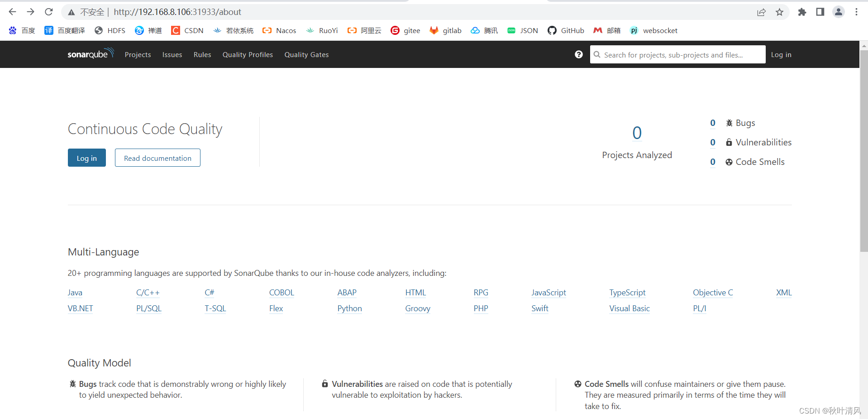Open the GitHub bookmark
The width and height of the screenshot is (868, 419).
566,30
